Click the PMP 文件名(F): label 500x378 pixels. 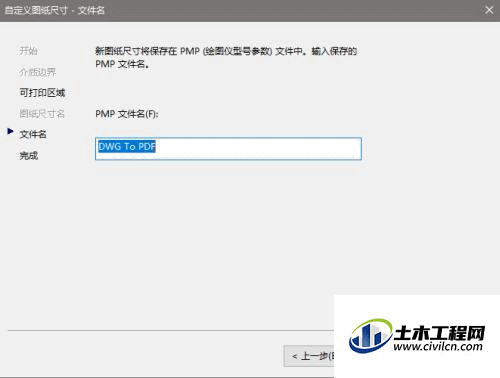pyautogui.click(x=127, y=114)
